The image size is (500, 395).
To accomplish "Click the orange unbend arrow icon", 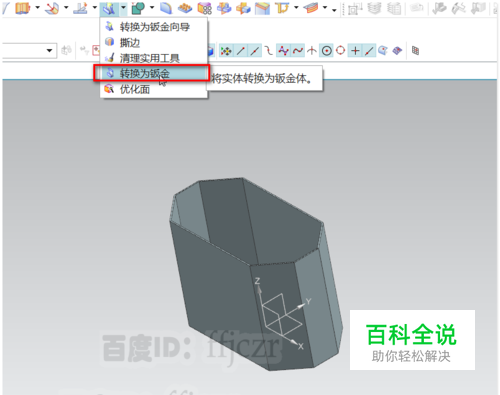I will tap(282, 8).
